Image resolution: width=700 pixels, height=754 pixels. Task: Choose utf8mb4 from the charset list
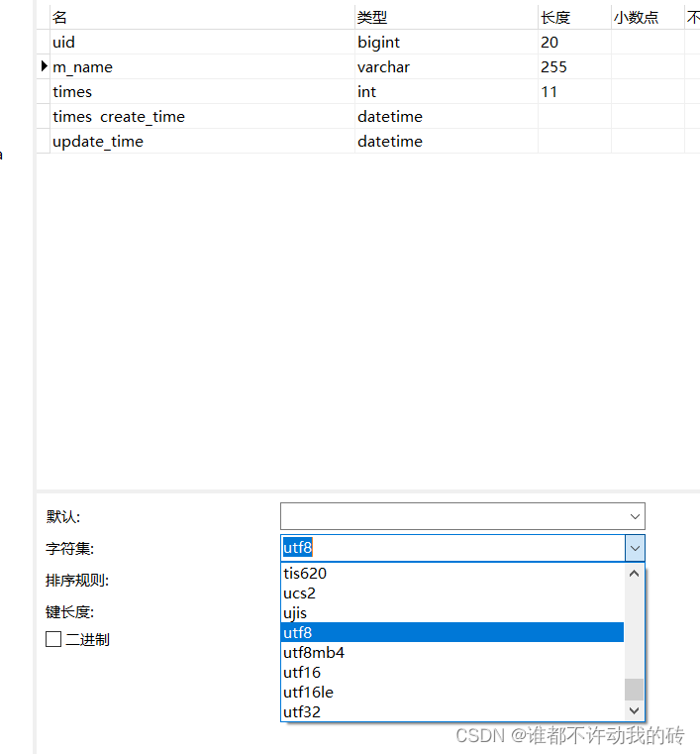tap(452, 652)
